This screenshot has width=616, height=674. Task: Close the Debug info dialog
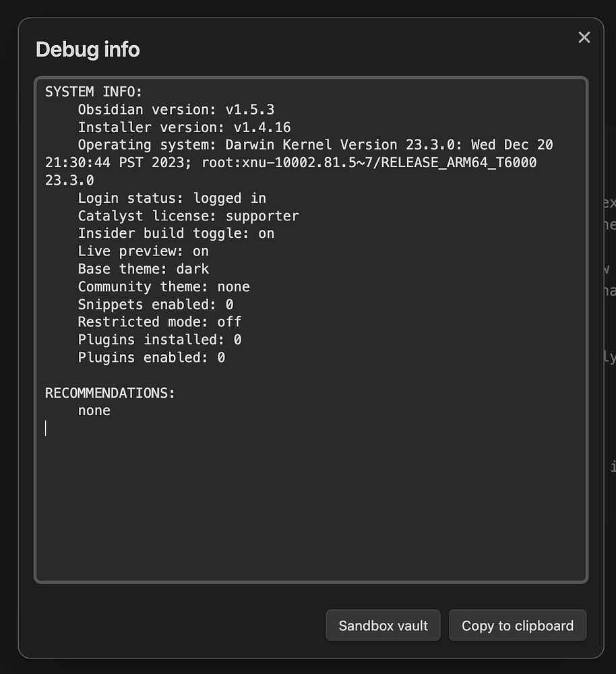tap(584, 38)
